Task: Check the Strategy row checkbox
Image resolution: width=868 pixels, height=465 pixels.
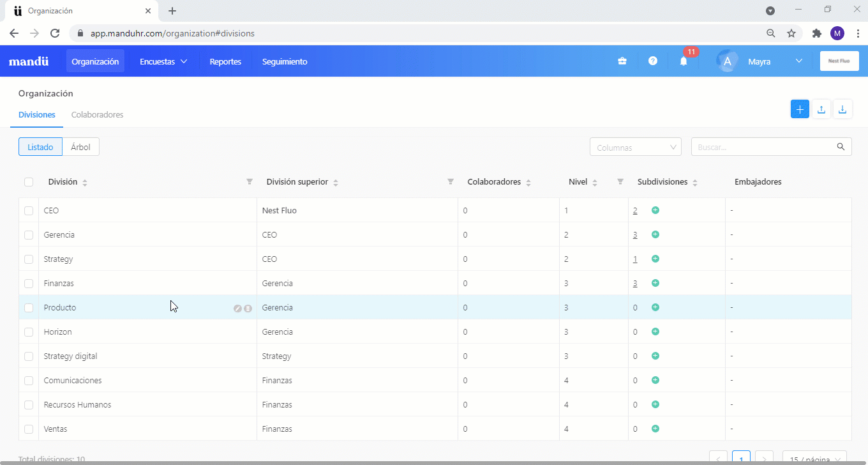Action: (29, 259)
